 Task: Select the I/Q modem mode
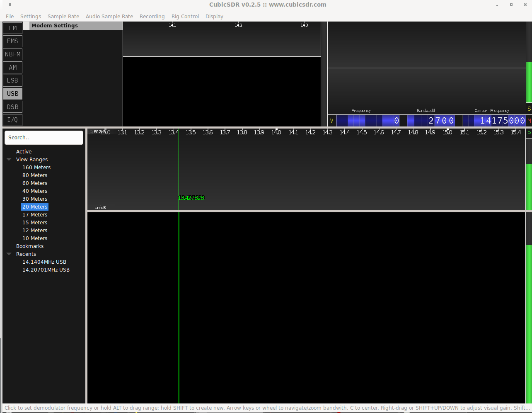[x=13, y=120]
